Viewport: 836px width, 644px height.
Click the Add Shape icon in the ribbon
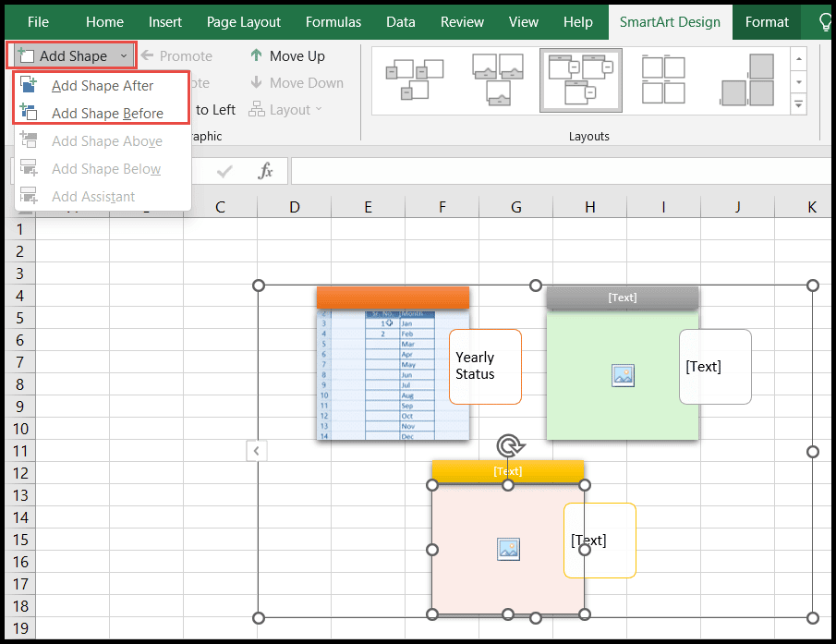(x=27, y=55)
